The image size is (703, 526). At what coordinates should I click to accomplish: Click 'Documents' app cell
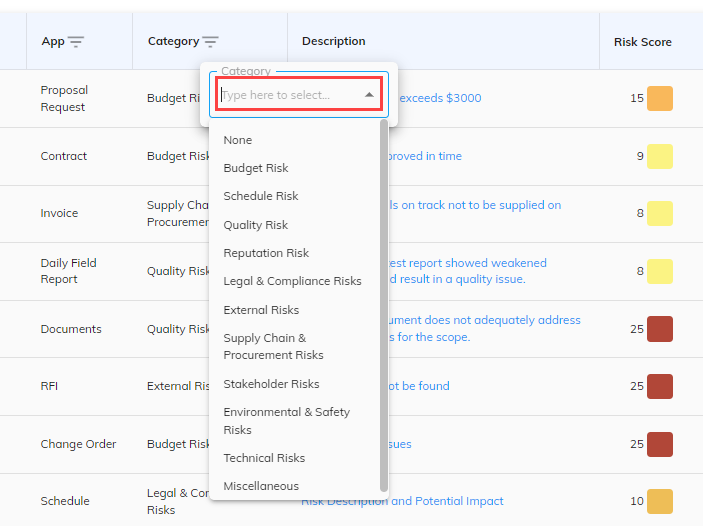(x=71, y=329)
